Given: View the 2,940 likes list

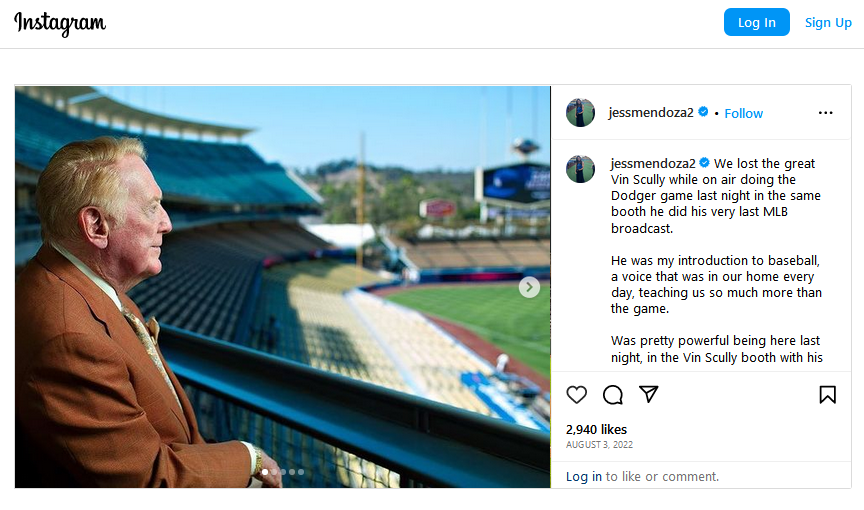Looking at the screenshot, I should pyautogui.click(x=596, y=429).
